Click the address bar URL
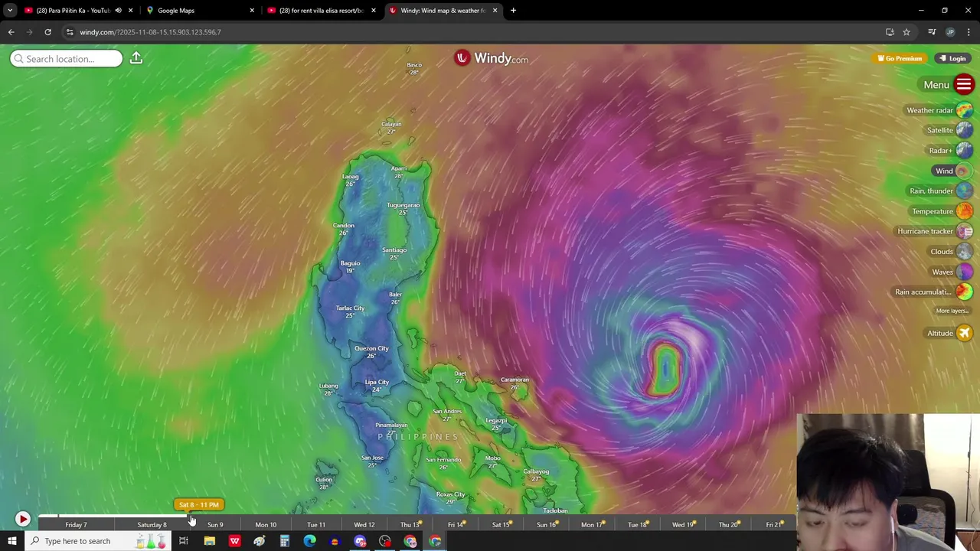980x551 pixels. coord(150,32)
